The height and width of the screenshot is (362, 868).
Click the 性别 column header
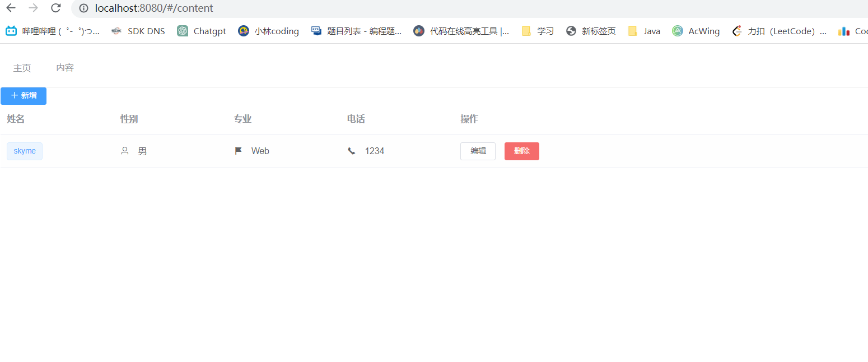(129, 119)
